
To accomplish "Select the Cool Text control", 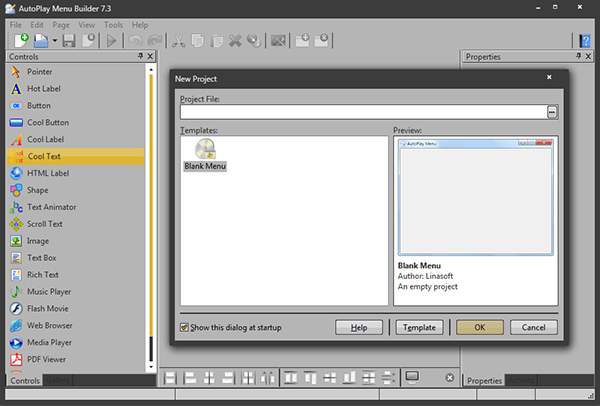I will 75,156.
